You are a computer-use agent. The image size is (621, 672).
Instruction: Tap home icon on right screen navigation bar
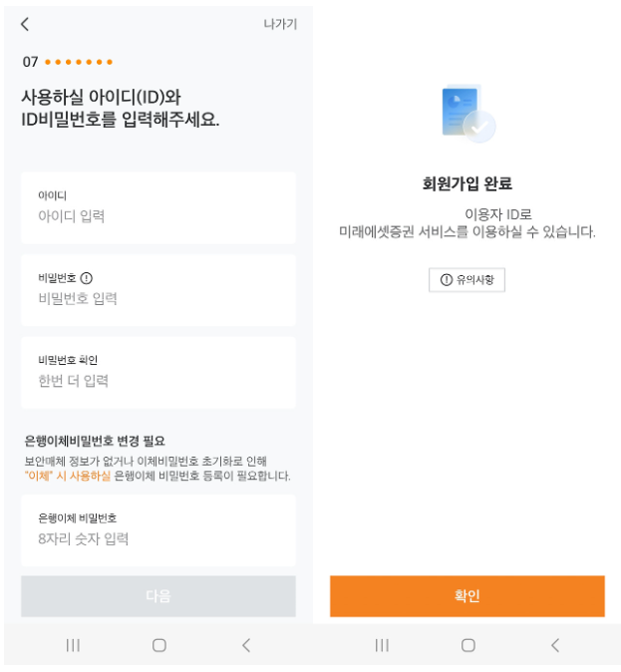point(468,645)
